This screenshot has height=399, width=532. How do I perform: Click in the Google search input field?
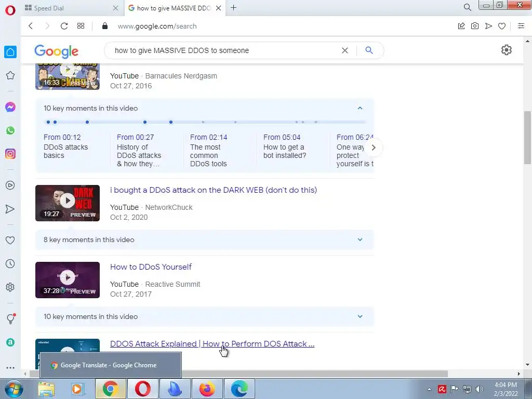[224, 50]
